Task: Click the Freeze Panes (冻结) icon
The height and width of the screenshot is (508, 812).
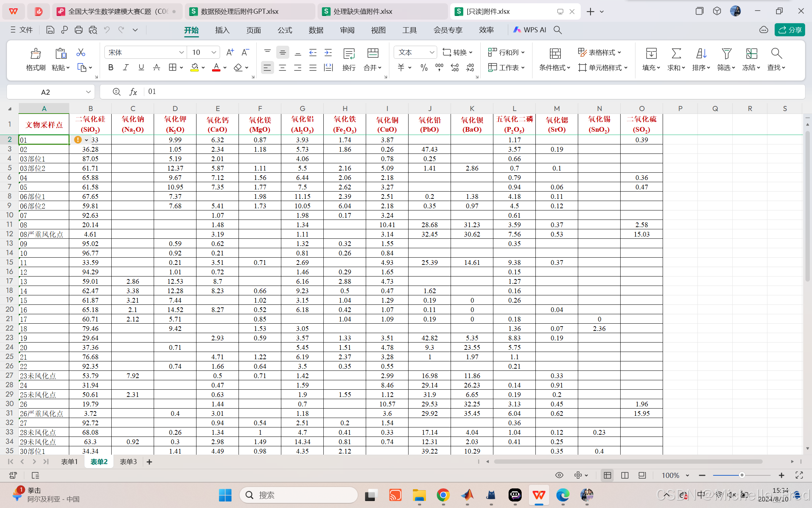Action: (751, 54)
